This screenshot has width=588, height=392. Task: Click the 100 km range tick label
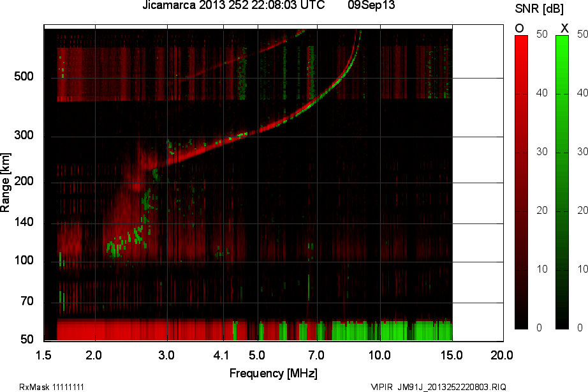pos(24,260)
